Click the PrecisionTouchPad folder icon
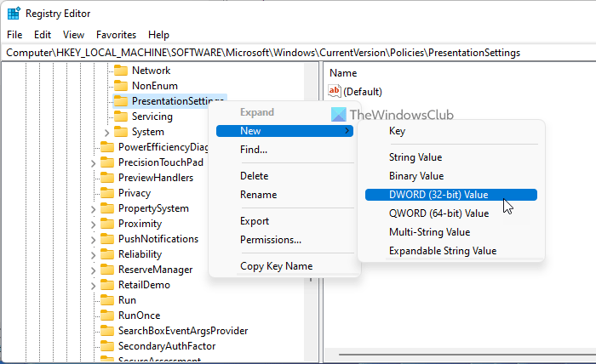This screenshot has height=364, width=596. [107, 162]
